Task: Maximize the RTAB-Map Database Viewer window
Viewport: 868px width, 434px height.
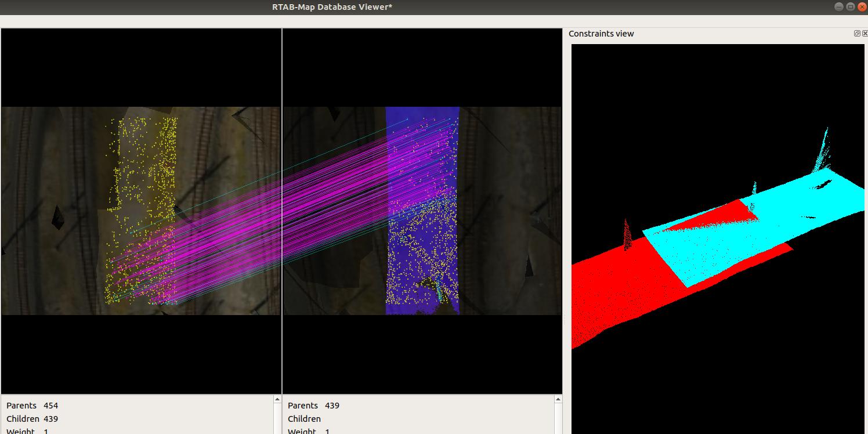Action: coord(851,7)
